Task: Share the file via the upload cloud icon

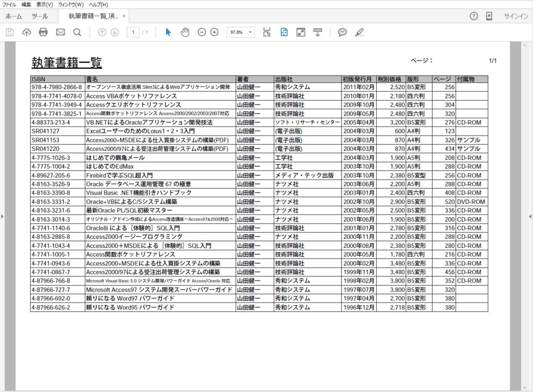Action: [x=26, y=32]
